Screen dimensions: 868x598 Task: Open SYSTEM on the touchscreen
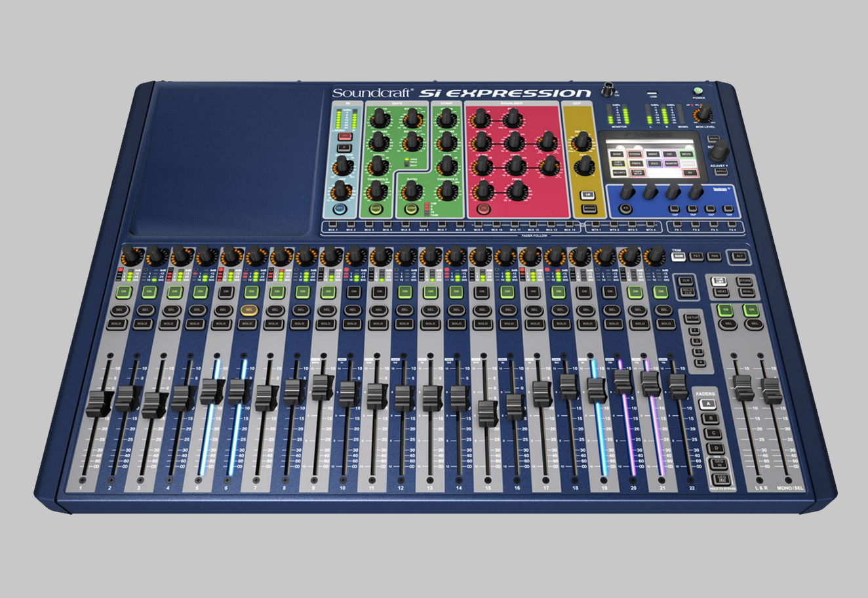point(635,154)
